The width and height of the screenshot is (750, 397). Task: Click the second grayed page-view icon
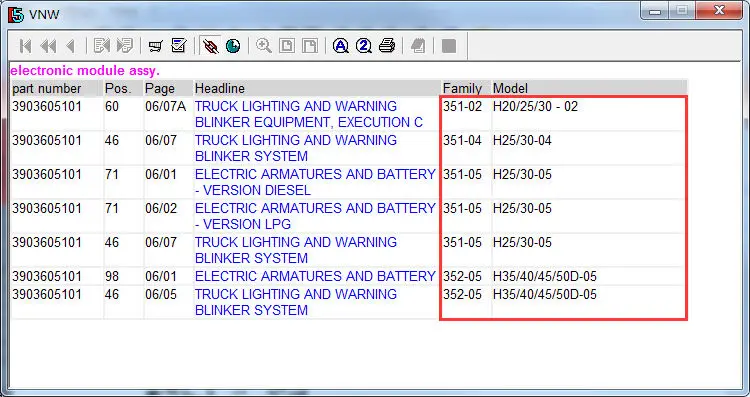point(310,46)
